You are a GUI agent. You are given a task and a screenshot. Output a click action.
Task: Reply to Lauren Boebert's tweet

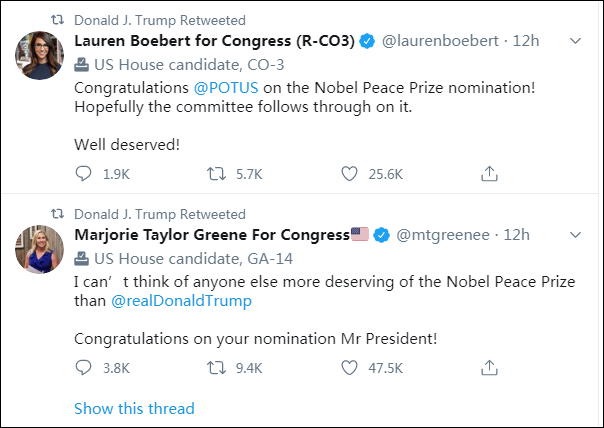(x=84, y=174)
